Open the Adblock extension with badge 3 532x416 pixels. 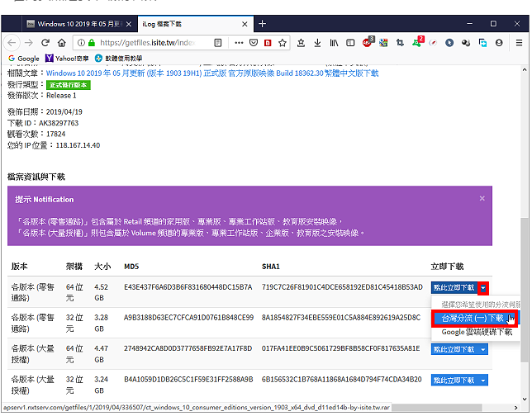(368, 42)
